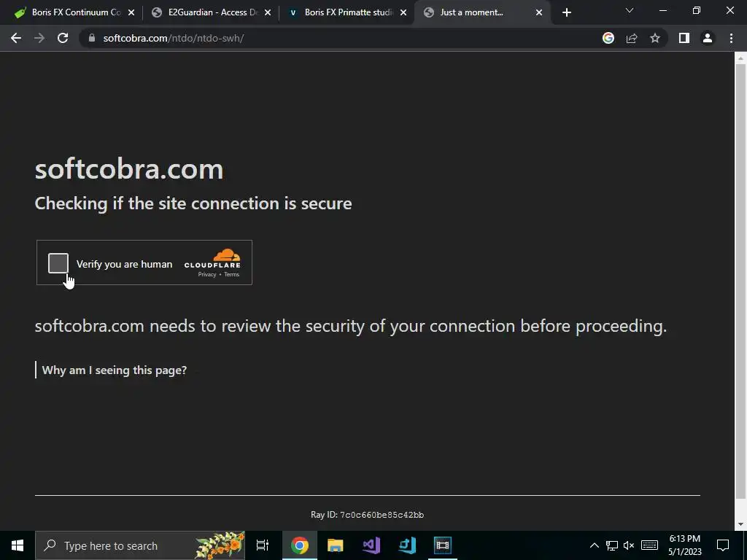Click the muted volume tray icon
This screenshot has width=747, height=560.
click(x=629, y=545)
